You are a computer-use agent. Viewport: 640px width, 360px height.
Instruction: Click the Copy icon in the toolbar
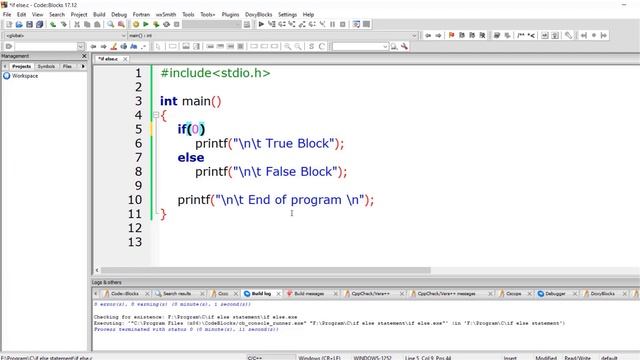[87, 24]
